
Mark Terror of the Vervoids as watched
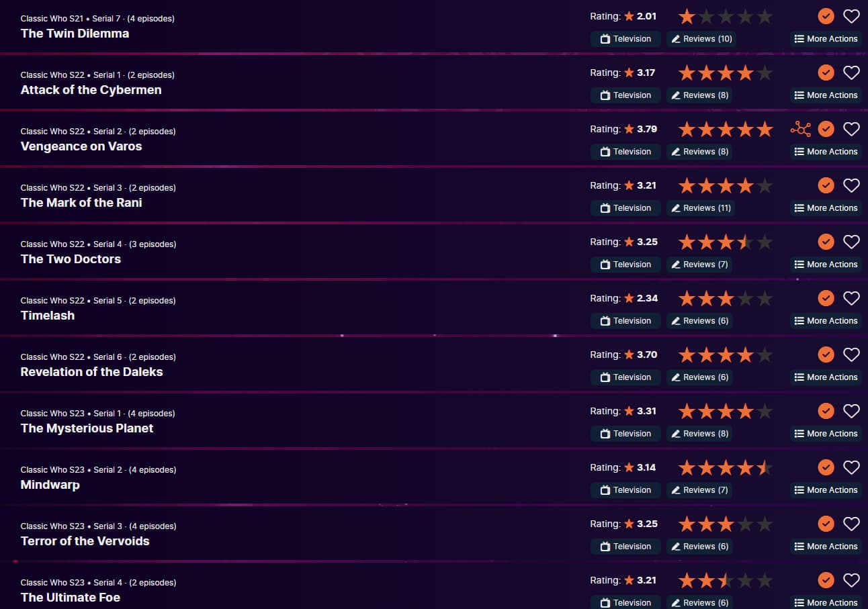tap(826, 524)
